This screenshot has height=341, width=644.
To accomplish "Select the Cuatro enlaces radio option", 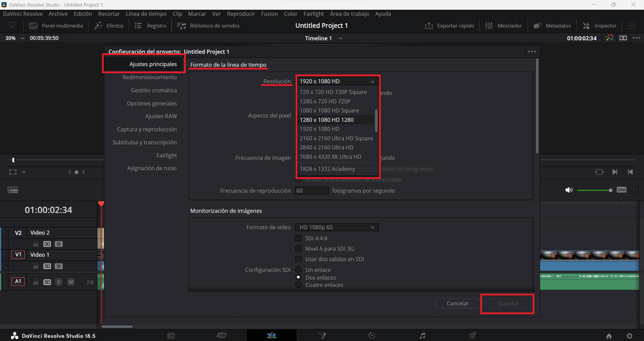I will point(298,285).
